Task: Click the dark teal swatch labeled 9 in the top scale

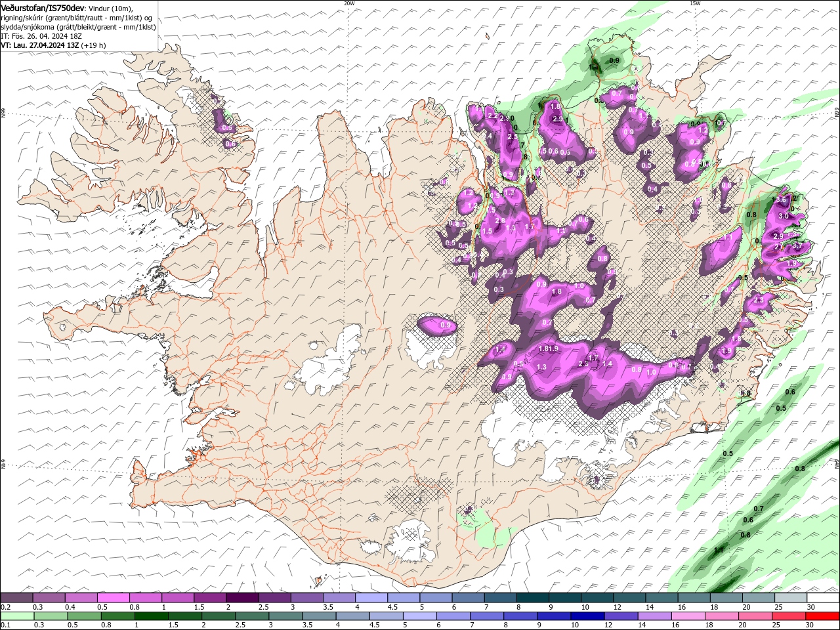Action: pos(564,598)
